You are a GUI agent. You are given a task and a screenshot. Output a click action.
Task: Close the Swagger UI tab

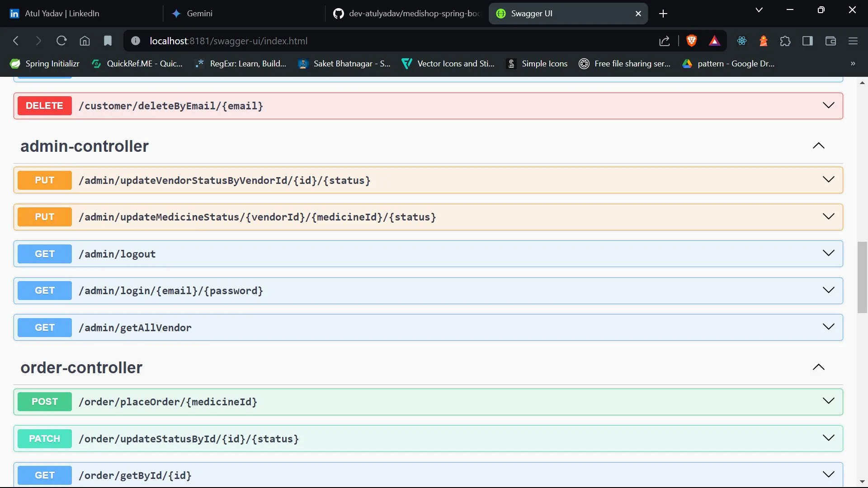click(638, 14)
